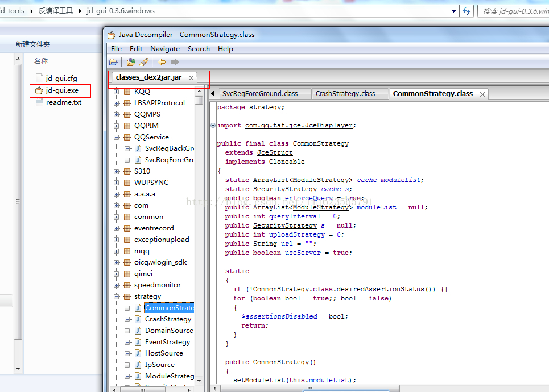Open the Edit menu
Viewport: 549px width, 392px height.
pyautogui.click(x=136, y=49)
